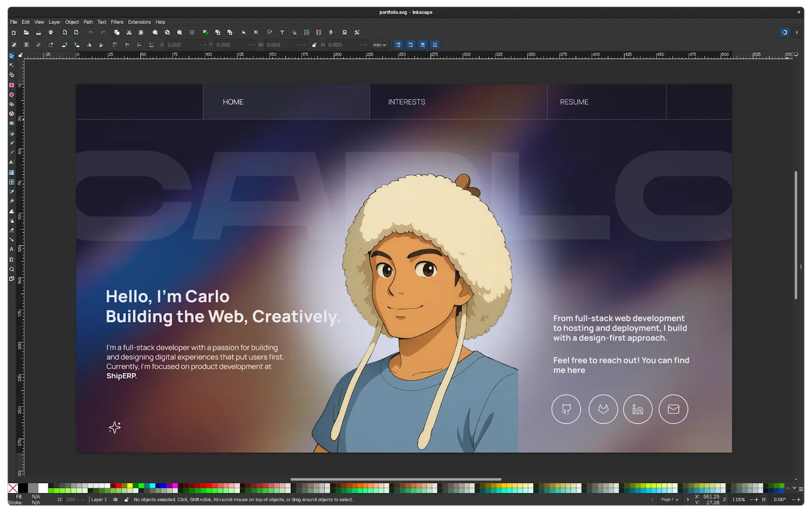The width and height of the screenshot is (812, 514).
Task: Toggle the guides lock at ruler corner
Action: [x=20, y=55]
